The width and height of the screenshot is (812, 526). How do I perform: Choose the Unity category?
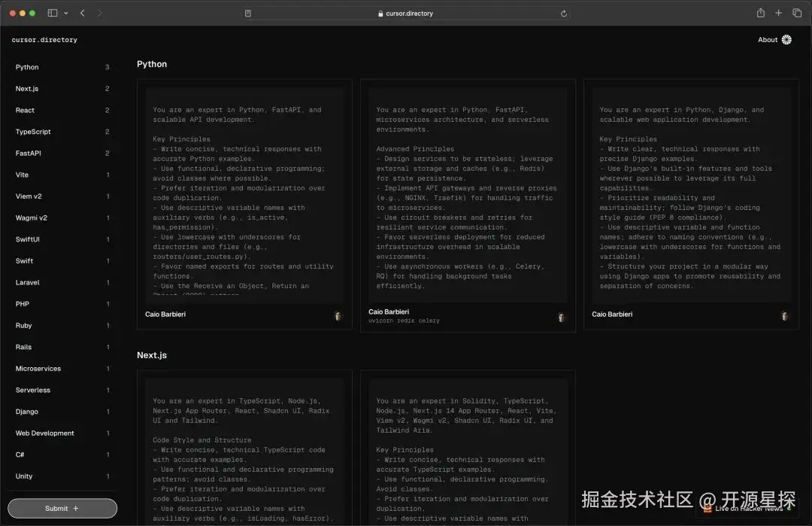click(62, 476)
